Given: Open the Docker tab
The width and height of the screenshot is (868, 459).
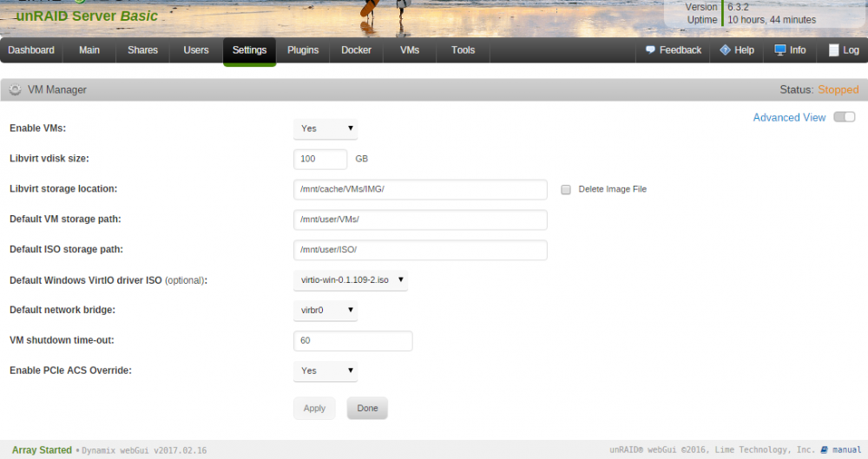Looking at the screenshot, I should [356, 49].
